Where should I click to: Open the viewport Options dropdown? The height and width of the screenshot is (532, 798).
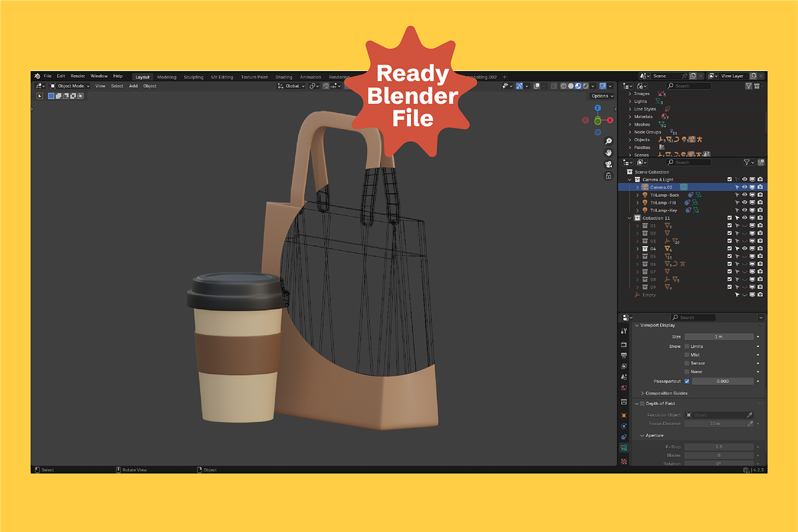[x=601, y=96]
